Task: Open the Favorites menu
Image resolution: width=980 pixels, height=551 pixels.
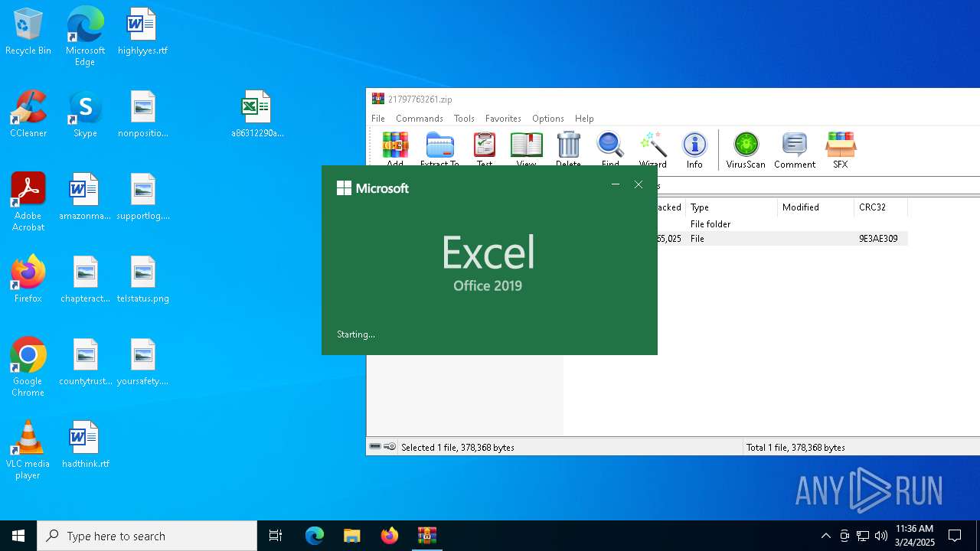Action: pyautogui.click(x=503, y=119)
